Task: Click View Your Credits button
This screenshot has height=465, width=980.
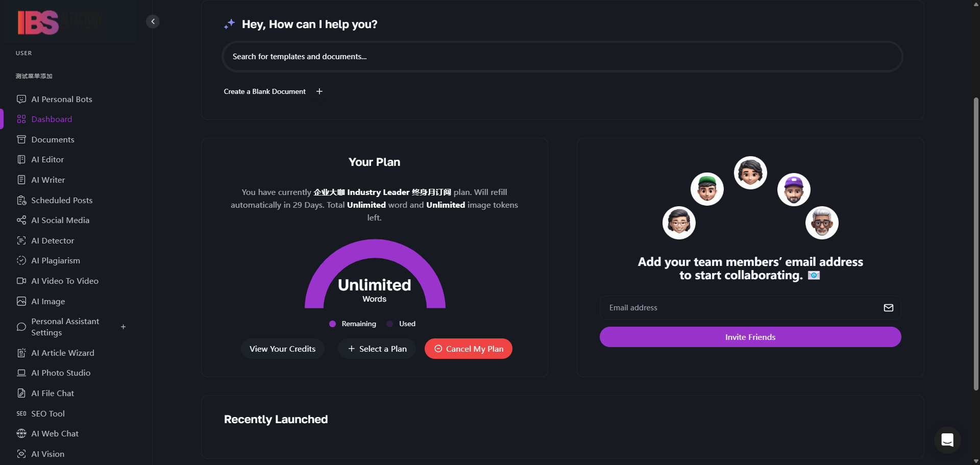Action: point(282,349)
